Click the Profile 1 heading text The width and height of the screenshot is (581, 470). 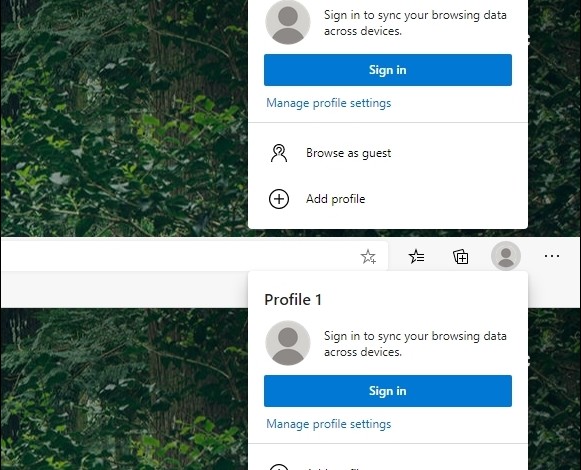click(293, 299)
